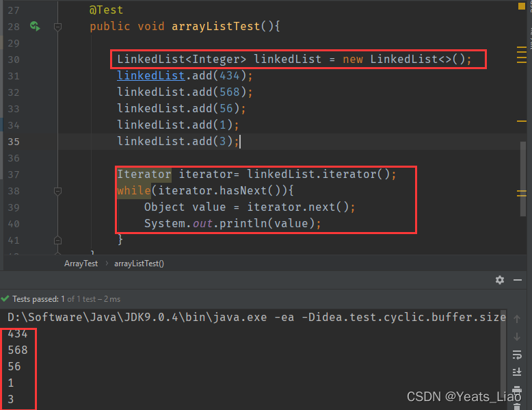Open Run panel settings gear
This screenshot has width=532, height=410.
(x=499, y=280)
